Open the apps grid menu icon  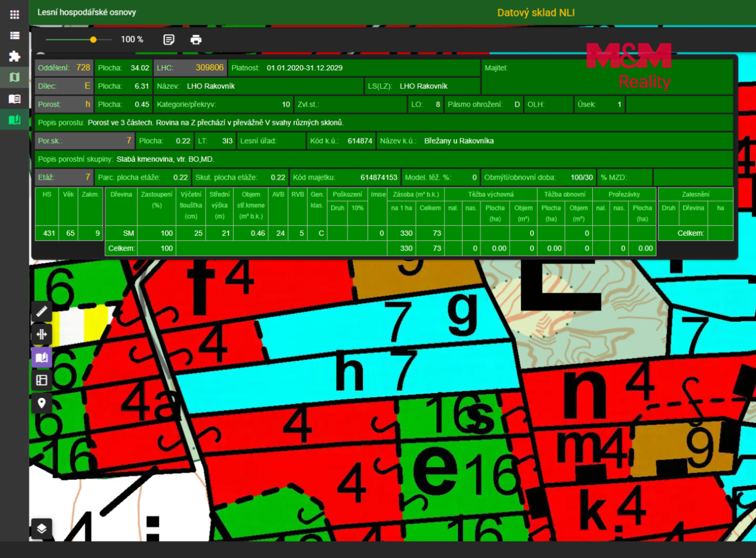click(14, 14)
